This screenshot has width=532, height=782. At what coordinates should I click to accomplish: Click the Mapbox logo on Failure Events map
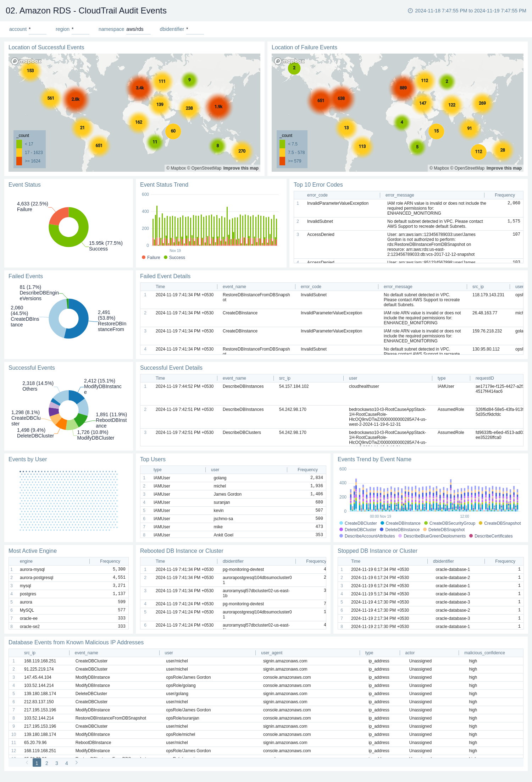pyautogui.click(x=289, y=61)
